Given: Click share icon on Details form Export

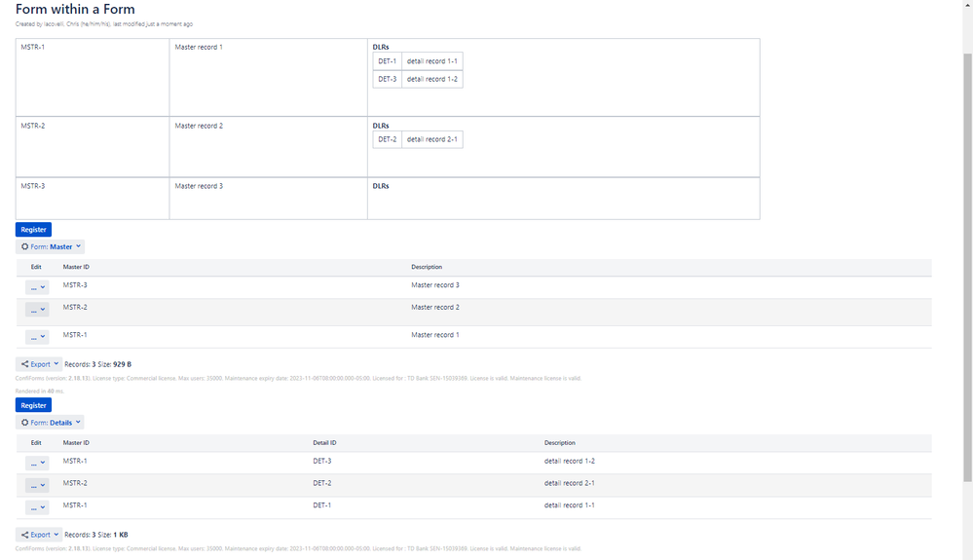Looking at the screenshot, I should [24, 535].
